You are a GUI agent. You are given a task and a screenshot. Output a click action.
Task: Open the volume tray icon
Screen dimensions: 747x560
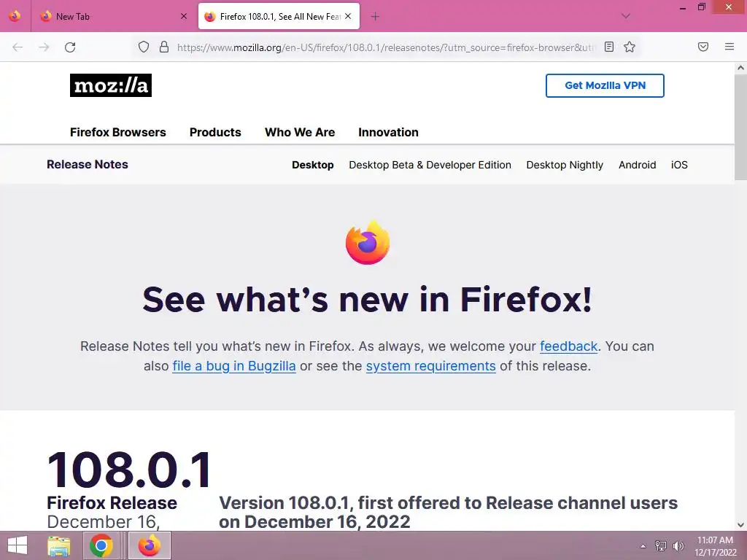point(678,546)
